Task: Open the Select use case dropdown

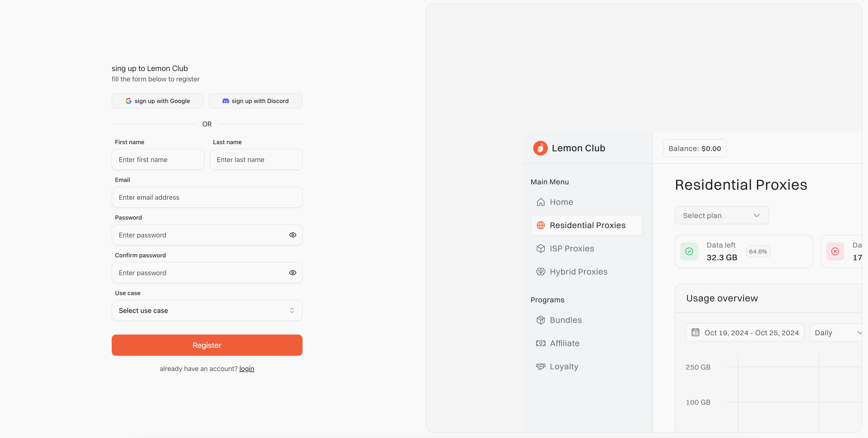Action: (x=207, y=311)
